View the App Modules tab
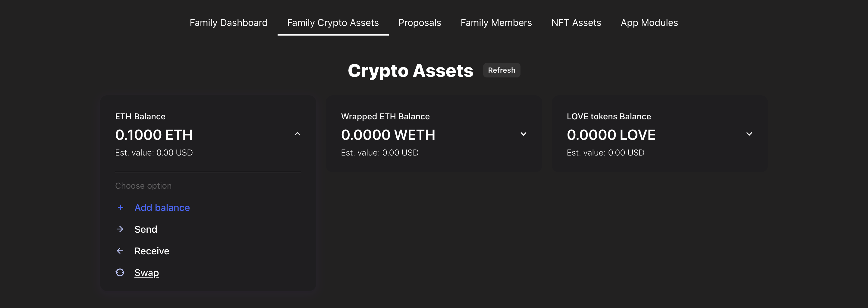This screenshot has height=308, width=868. coord(649,23)
